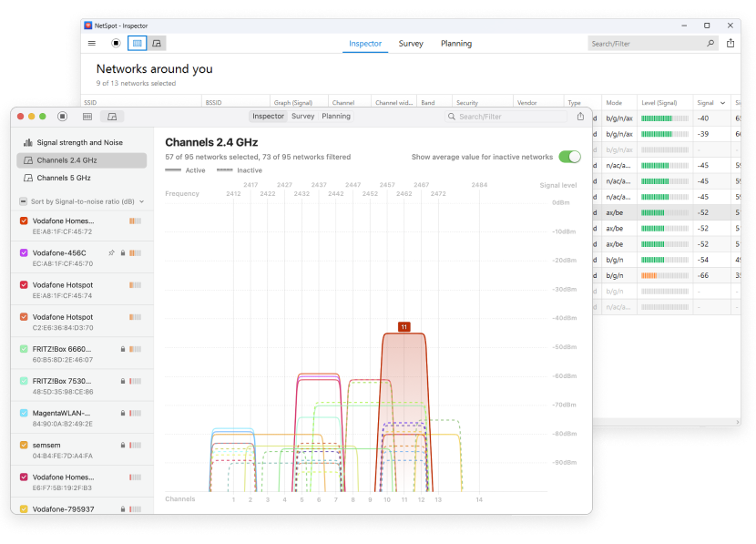Focus the Search/Filter field in the Mac Channels window
Image resolution: width=756 pixels, height=544 pixels.
[x=506, y=117]
